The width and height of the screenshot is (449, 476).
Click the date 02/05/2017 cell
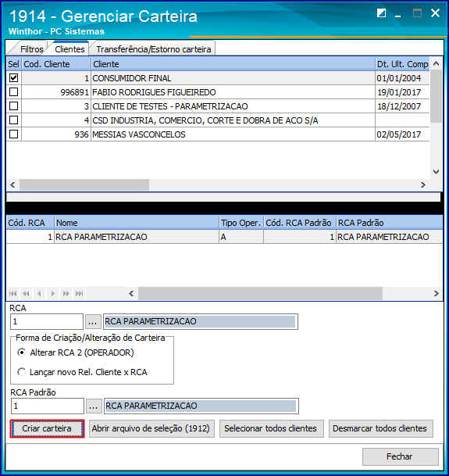pos(402,134)
